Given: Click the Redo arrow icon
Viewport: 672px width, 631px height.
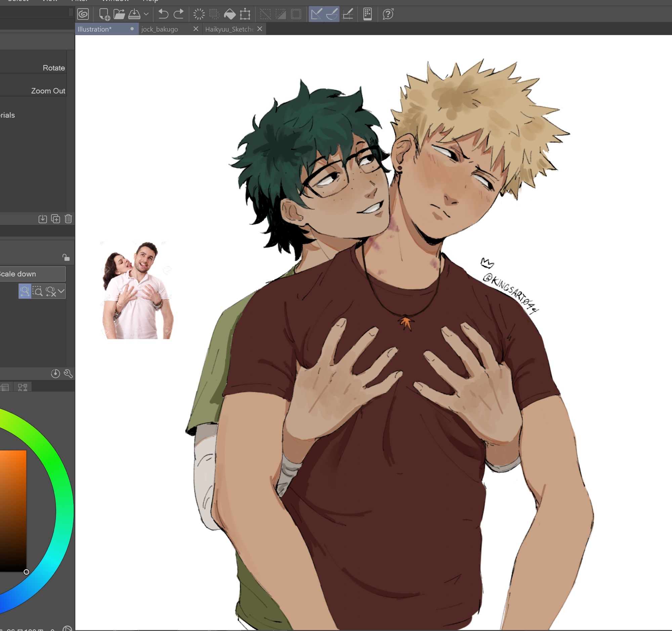Looking at the screenshot, I should [x=178, y=14].
